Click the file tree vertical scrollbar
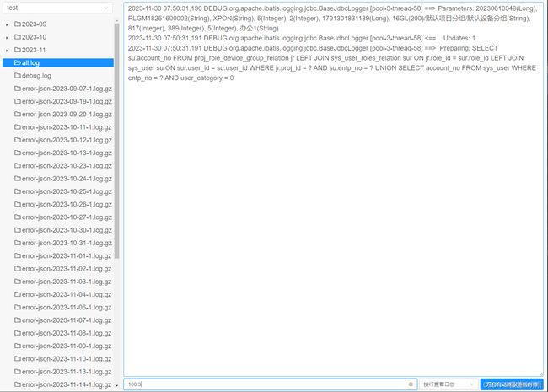The width and height of the screenshot is (548, 392). (116, 141)
